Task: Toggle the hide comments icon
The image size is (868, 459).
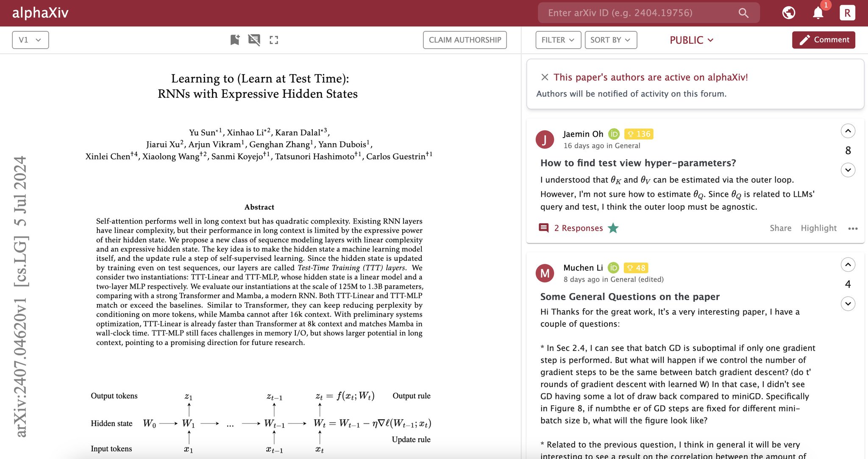Action: click(x=254, y=40)
